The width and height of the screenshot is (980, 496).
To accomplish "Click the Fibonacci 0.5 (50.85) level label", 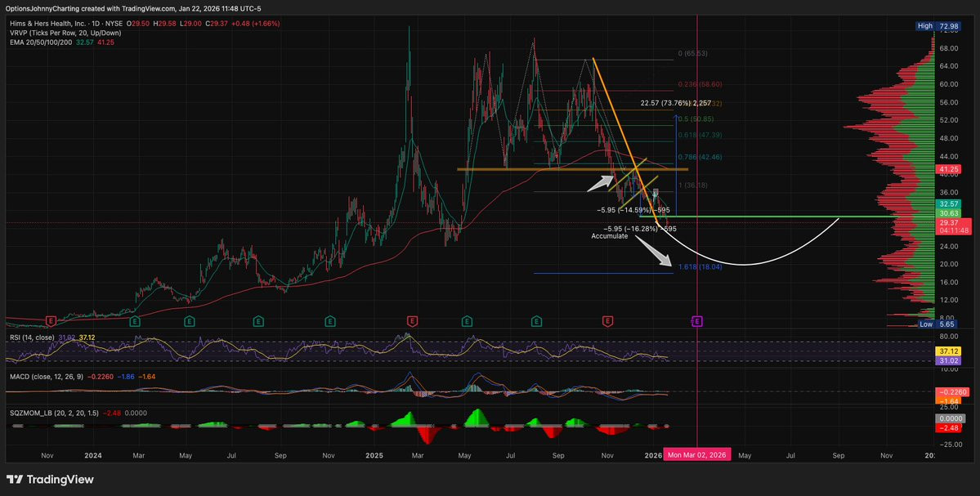I will point(696,118).
